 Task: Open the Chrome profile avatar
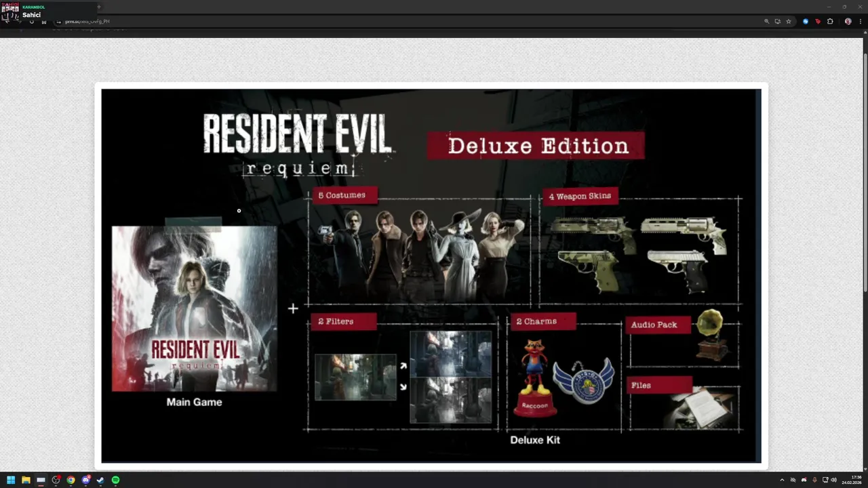coord(848,21)
